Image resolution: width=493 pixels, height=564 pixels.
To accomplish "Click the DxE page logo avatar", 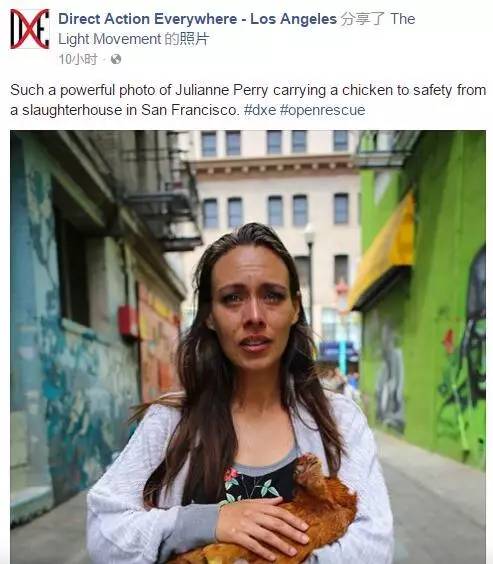I will tap(29, 29).
